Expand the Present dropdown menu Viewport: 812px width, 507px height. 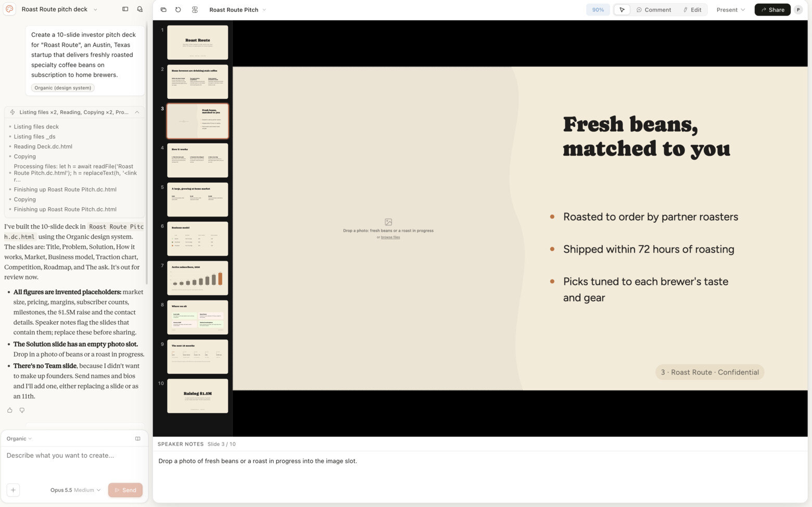point(730,9)
